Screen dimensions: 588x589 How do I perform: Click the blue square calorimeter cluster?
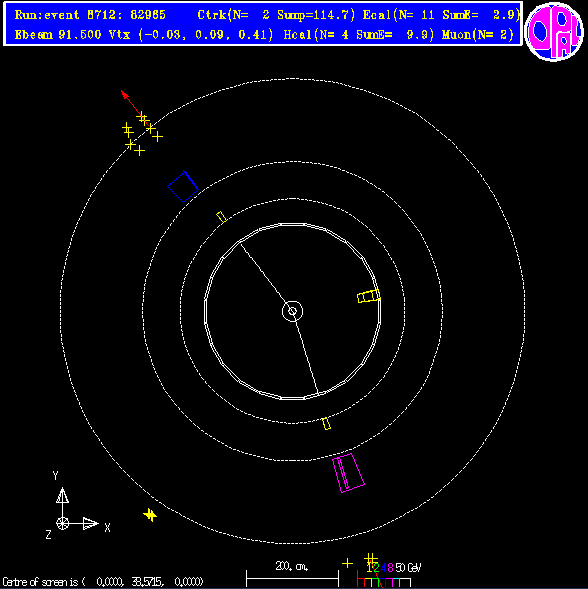183,187
